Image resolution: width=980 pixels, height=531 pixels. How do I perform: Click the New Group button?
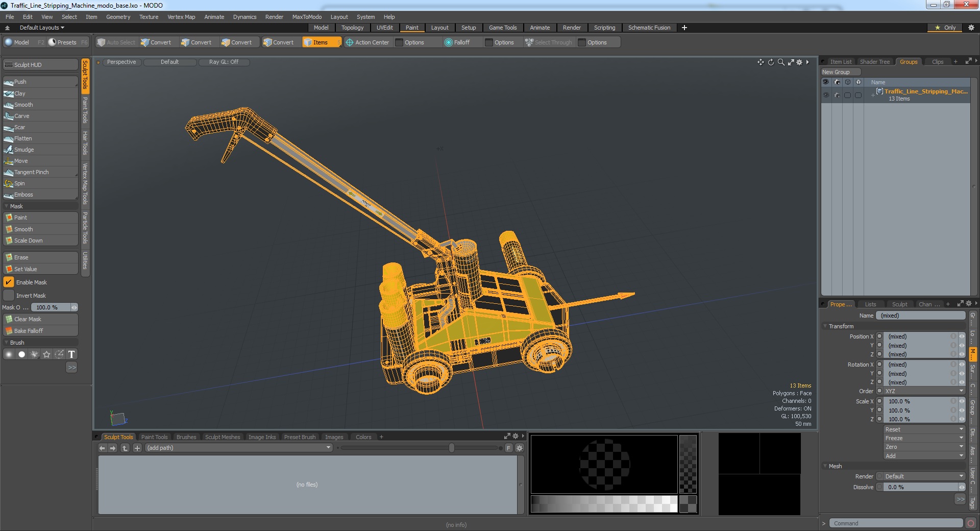point(840,72)
